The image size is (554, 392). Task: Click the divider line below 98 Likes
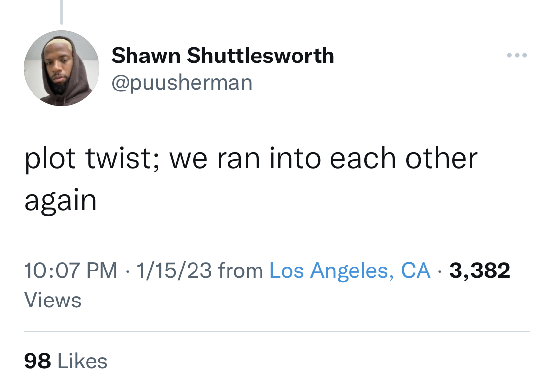[277, 390]
